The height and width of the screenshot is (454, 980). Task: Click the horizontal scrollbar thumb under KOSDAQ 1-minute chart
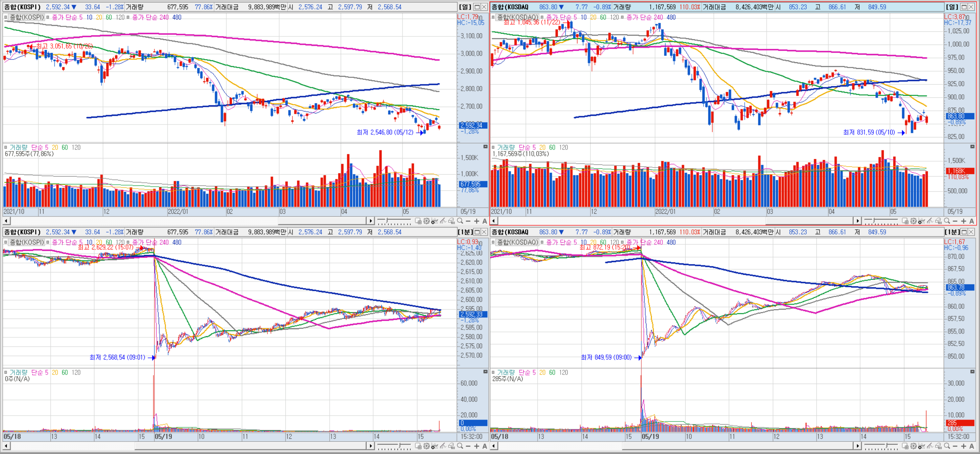click(x=738, y=446)
